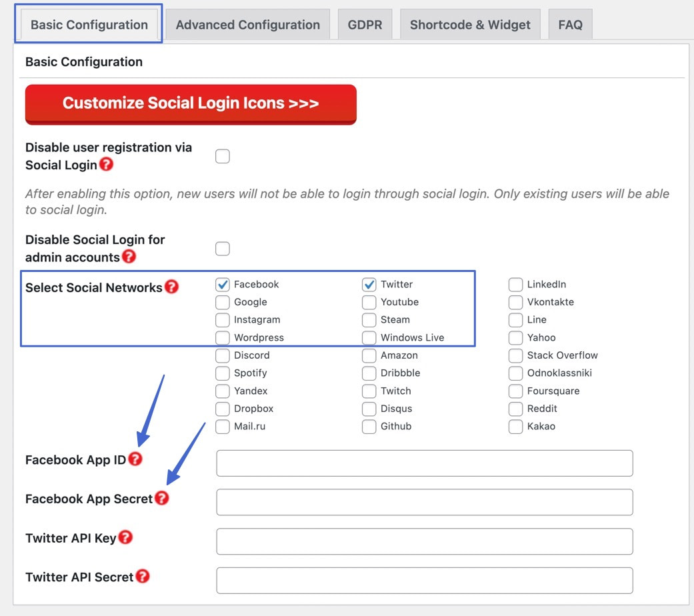The image size is (694, 616).
Task: Switch to the Shortcode & Widget tab
Action: pyautogui.click(x=470, y=24)
